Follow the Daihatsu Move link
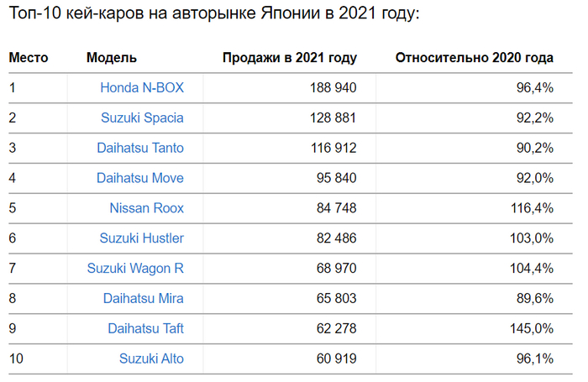This screenshot has width=588, height=382. click(140, 178)
